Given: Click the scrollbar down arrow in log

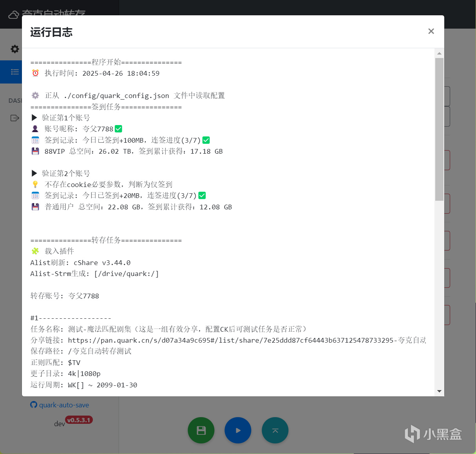Looking at the screenshot, I should tap(439, 391).
